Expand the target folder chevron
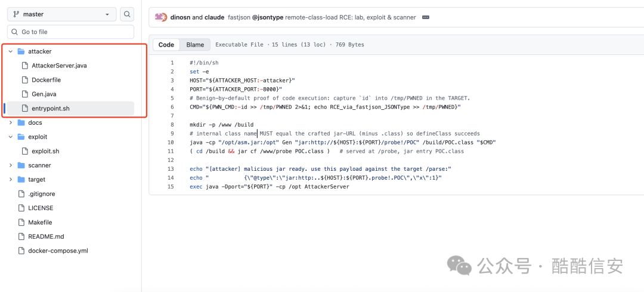 (x=11, y=179)
